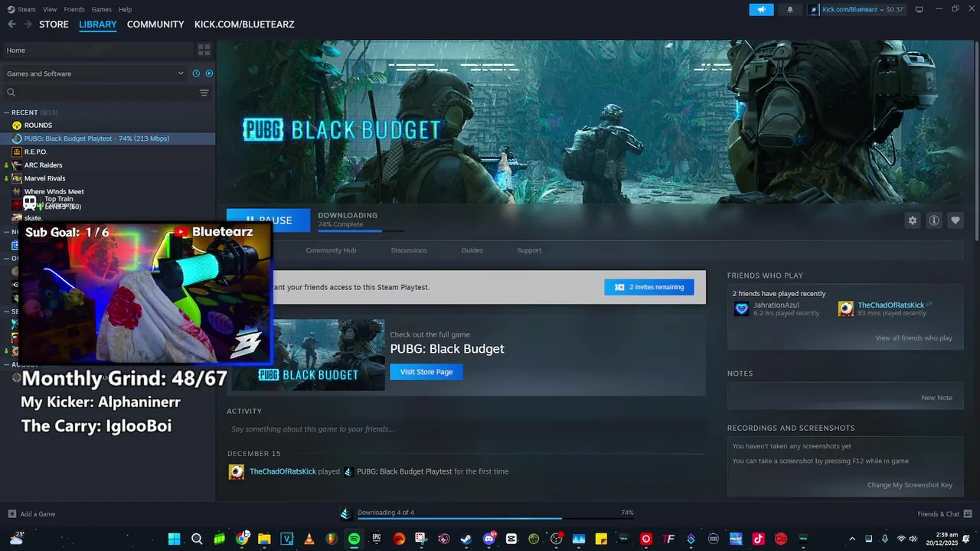Go to the STORE tab
This screenshot has height=551, width=980.
click(54, 24)
